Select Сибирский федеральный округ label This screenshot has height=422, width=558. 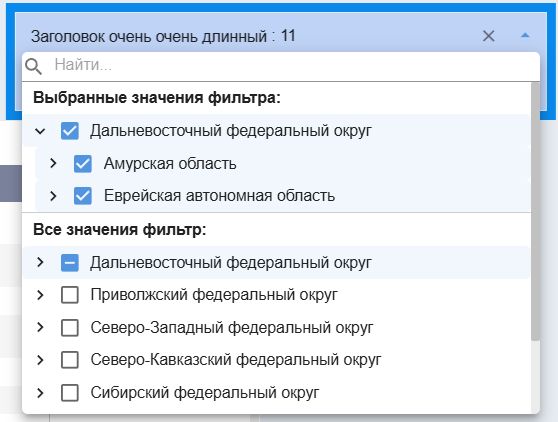tap(205, 393)
